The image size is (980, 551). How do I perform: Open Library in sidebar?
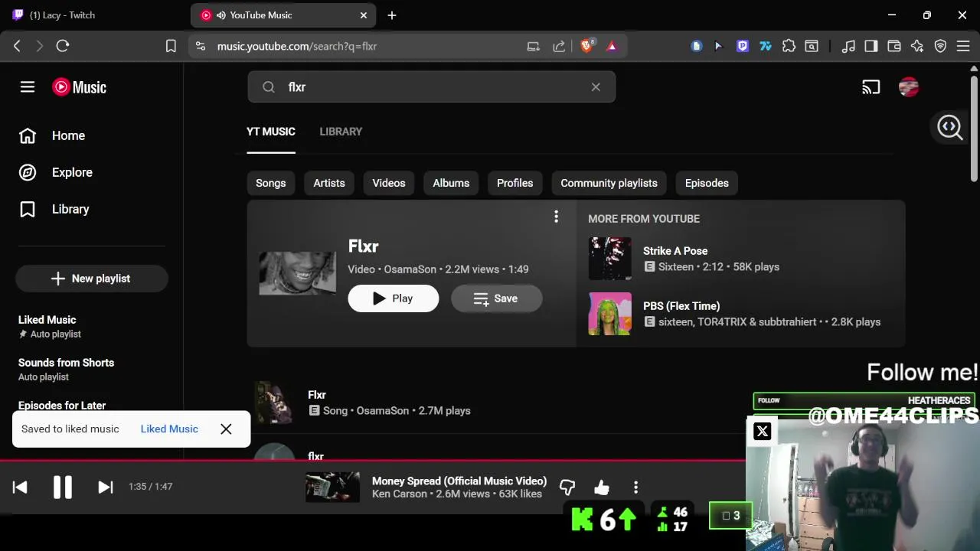pos(54,209)
